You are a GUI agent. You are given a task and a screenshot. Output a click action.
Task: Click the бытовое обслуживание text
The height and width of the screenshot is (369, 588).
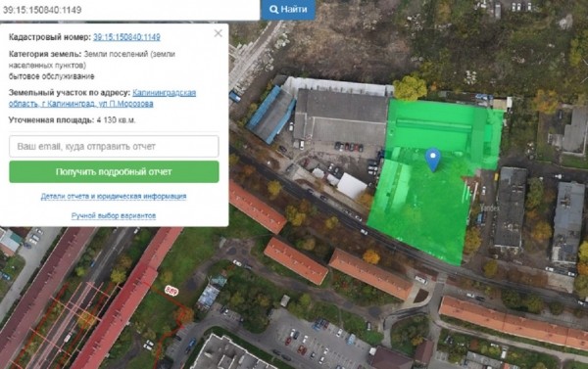click(51, 76)
